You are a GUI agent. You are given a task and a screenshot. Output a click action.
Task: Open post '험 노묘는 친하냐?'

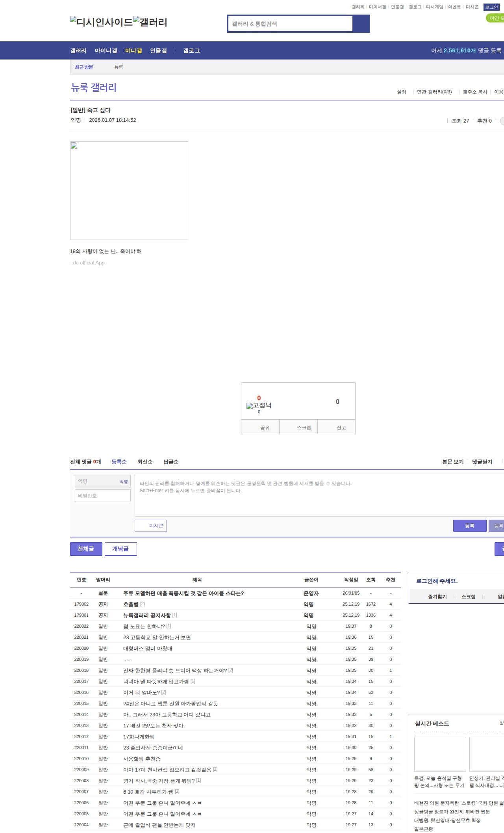144,626
